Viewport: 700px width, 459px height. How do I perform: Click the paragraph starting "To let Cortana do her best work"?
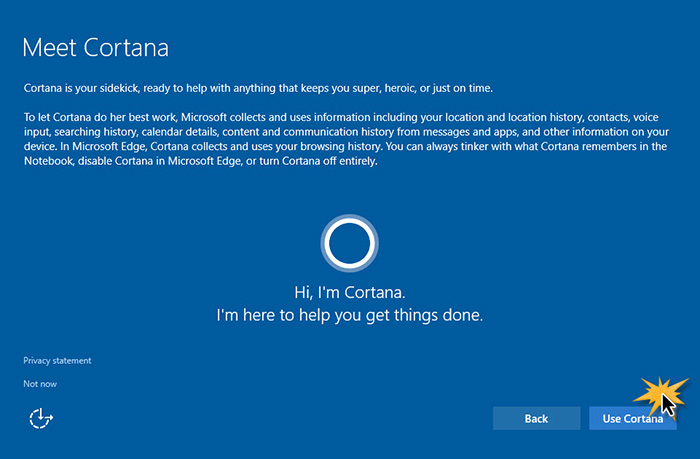[x=346, y=139]
